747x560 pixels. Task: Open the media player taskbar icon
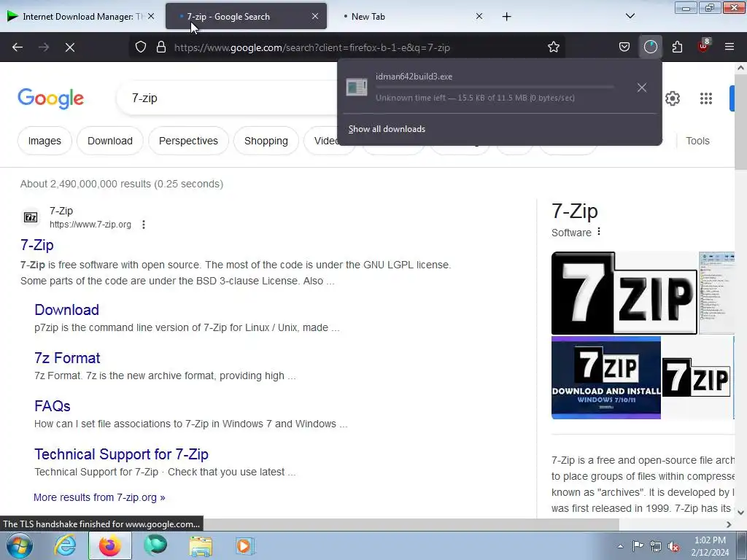coord(245,545)
